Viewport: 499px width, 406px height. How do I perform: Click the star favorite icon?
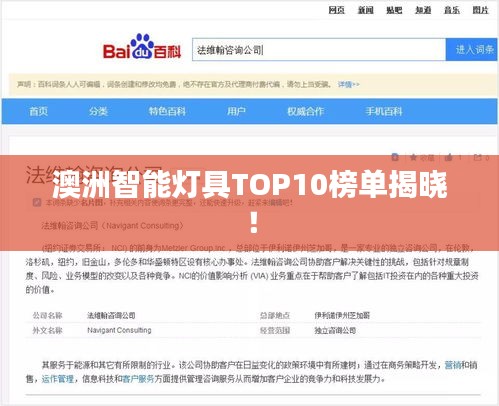413,157
